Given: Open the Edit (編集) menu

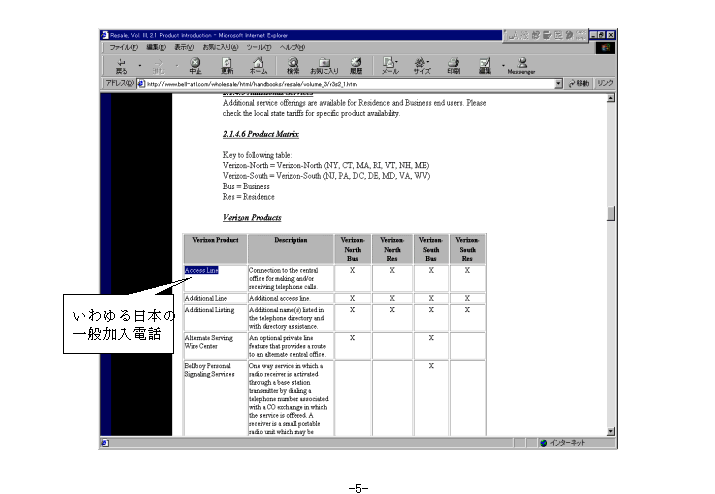Looking at the screenshot, I should pos(156,47).
